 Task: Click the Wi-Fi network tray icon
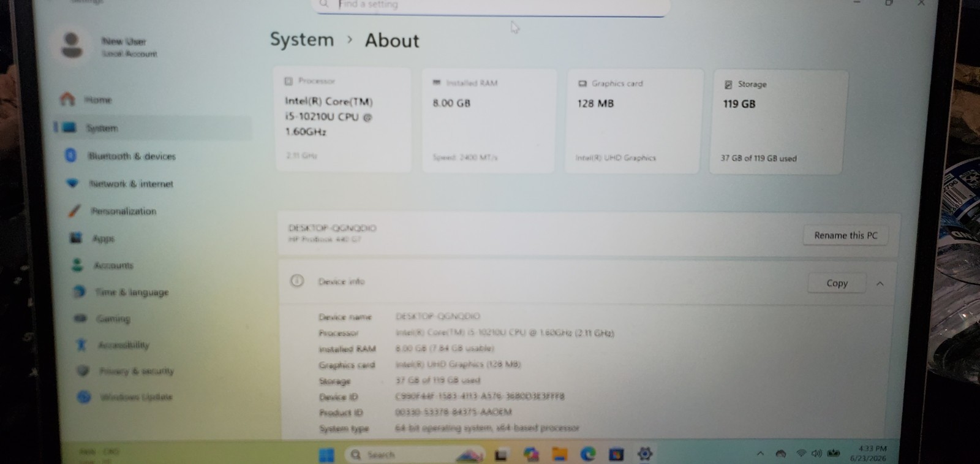(x=801, y=454)
